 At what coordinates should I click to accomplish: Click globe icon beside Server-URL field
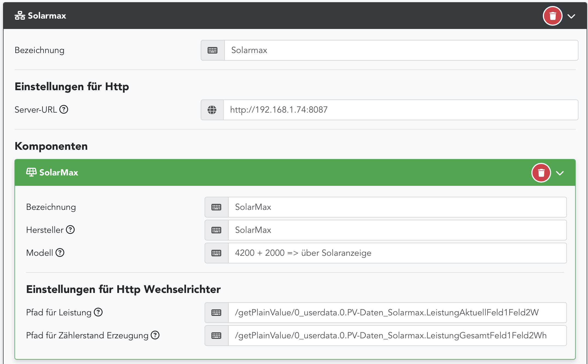[x=212, y=110]
